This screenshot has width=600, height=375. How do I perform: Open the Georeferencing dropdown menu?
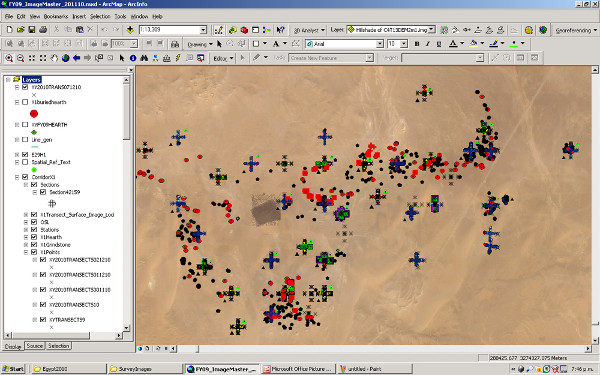576,30
